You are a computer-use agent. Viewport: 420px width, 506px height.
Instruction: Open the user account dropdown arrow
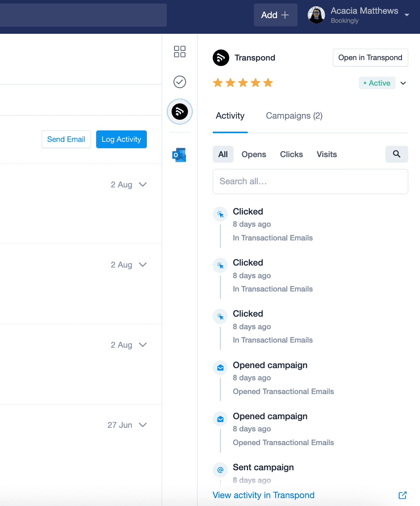pyautogui.click(x=407, y=15)
